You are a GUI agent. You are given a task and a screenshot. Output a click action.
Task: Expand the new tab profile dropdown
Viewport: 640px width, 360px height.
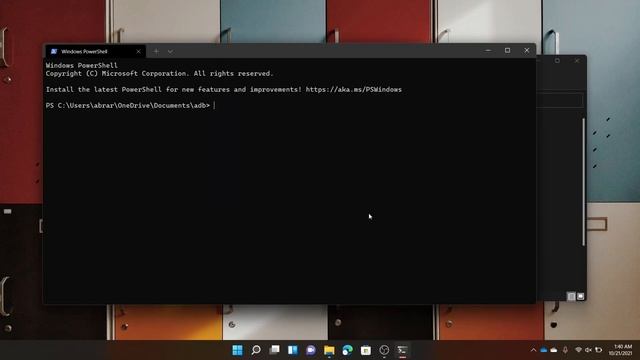[x=170, y=51]
